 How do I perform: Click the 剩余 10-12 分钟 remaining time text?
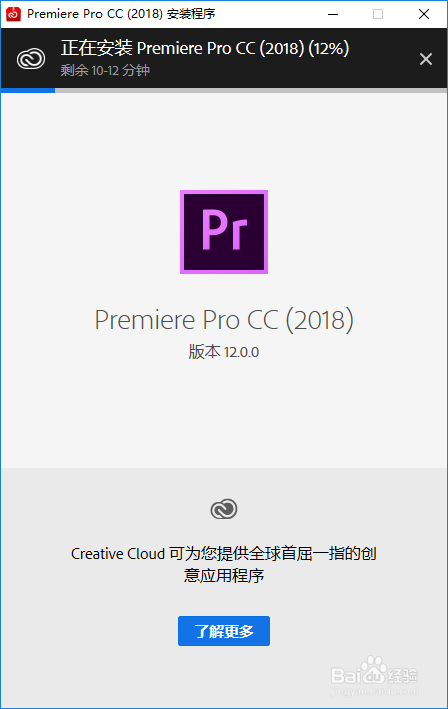(105, 70)
